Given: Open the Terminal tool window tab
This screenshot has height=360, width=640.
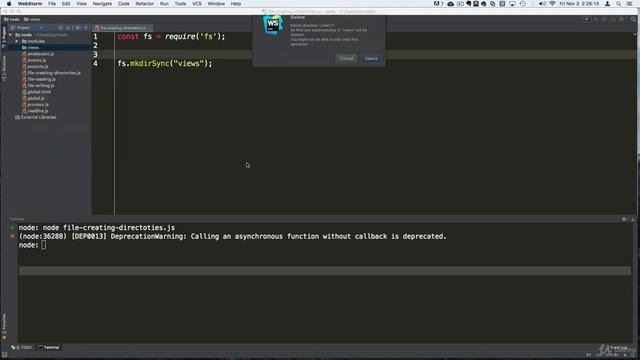Looking at the screenshot, I should 49,347.
